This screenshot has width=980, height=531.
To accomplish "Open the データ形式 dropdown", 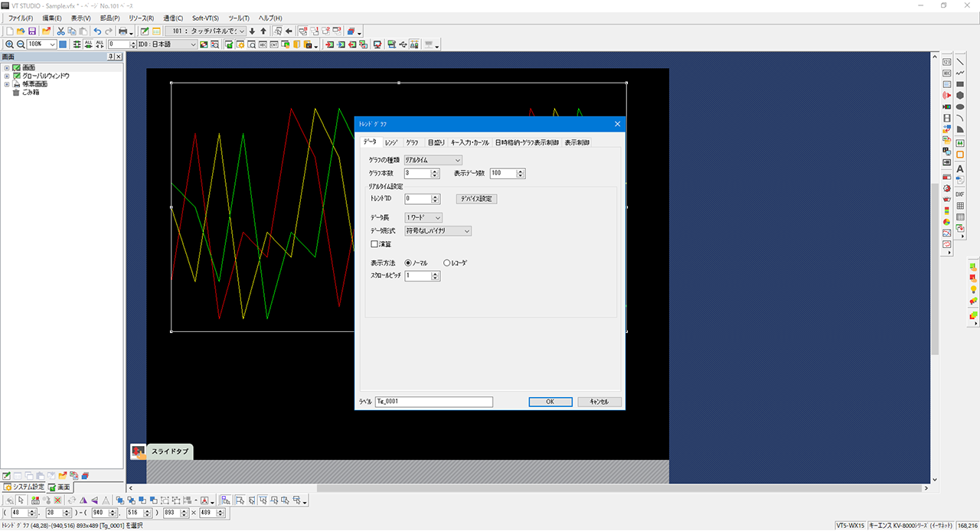I will 437,230.
